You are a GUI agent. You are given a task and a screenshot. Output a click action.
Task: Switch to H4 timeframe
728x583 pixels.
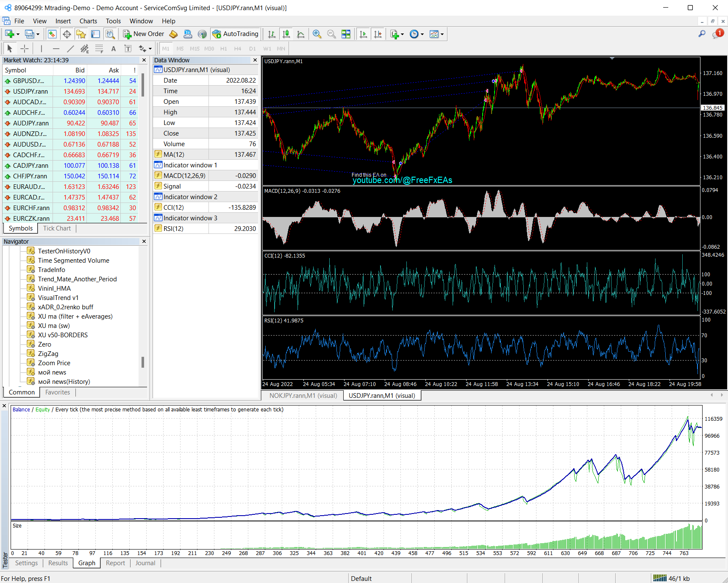tap(238, 49)
